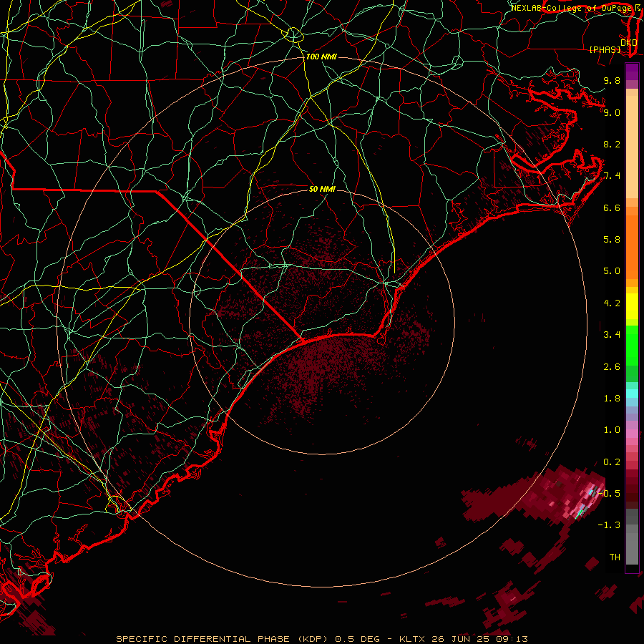Screen dimensions: 644x644
Task: Click the orange segment of the color bar
Action: click(x=632, y=246)
